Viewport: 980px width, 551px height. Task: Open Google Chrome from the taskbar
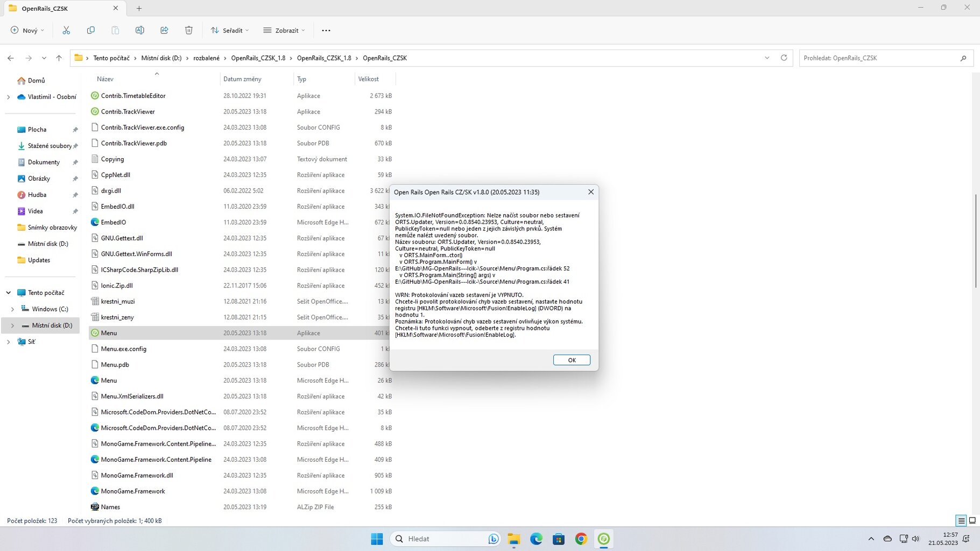tap(581, 539)
